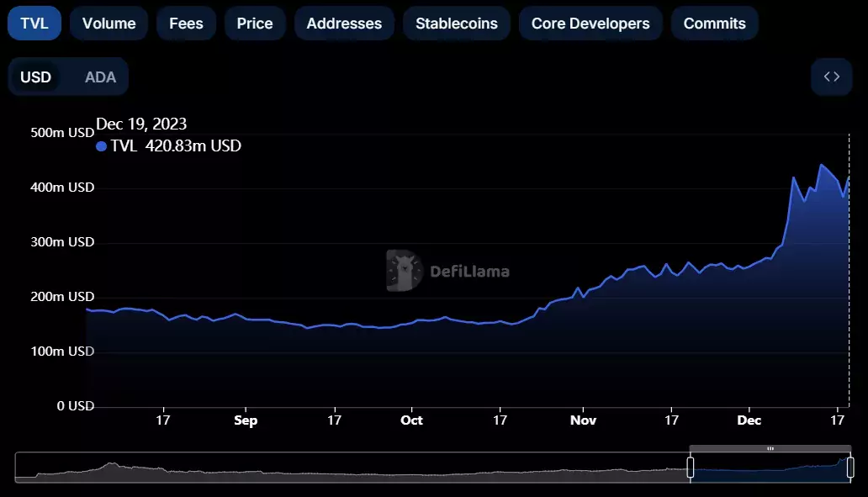This screenshot has width=868, height=497.
Task: Show the Price chart tab
Action: (x=255, y=24)
